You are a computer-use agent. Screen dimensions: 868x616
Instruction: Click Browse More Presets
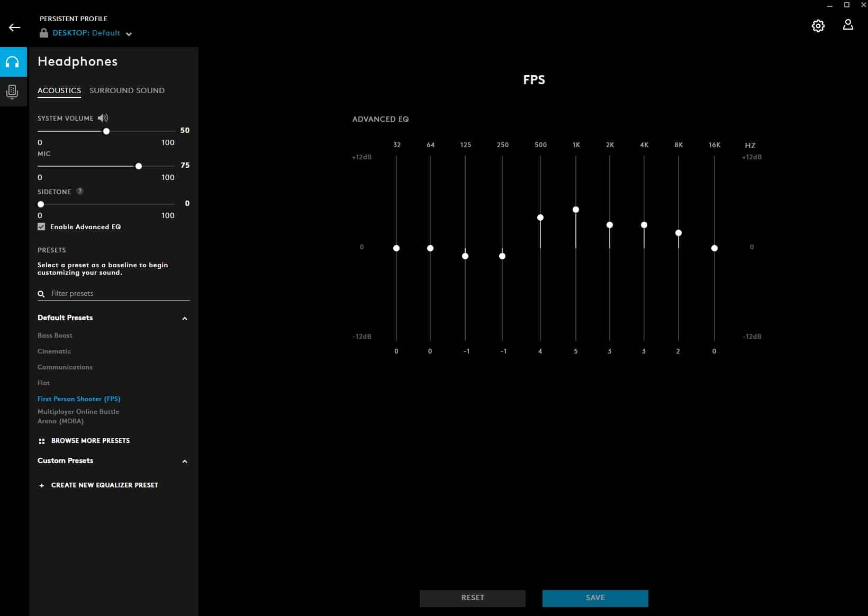(91, 441)
